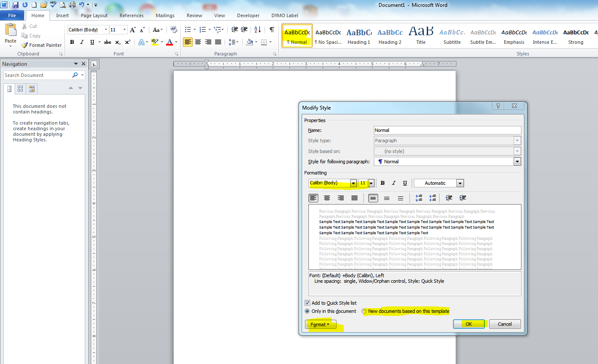This screenshot has height=364, width=598.
Task: Open Calibri (Body) font dropdown in dialog
Action: pos(353,183)
